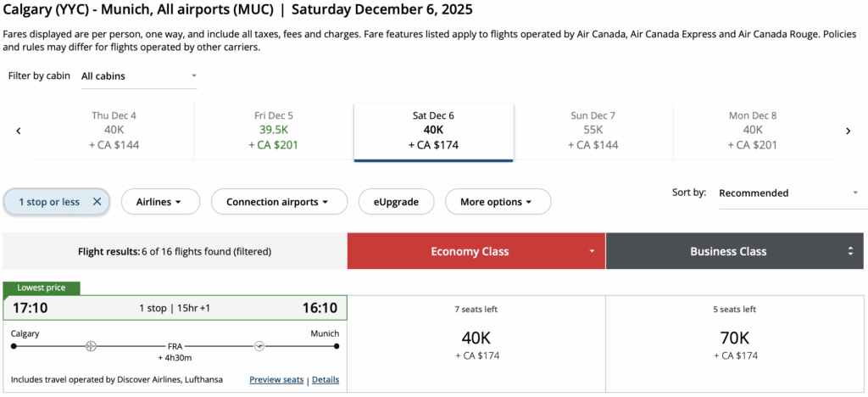Expand the More options menu
The height and width of the screenshot is (397, 868).
click(x=497, y=202)
